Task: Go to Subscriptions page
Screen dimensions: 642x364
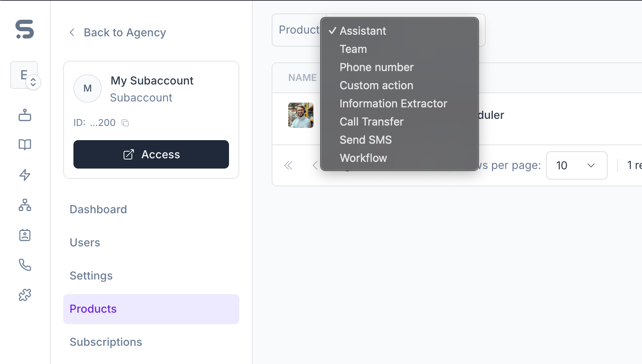Action: tap(106, 342)
